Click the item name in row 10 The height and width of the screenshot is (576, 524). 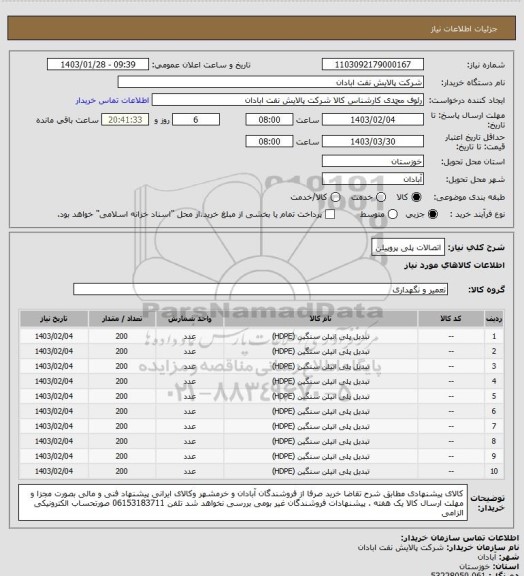pyautogui.click(x=320, y=471)
